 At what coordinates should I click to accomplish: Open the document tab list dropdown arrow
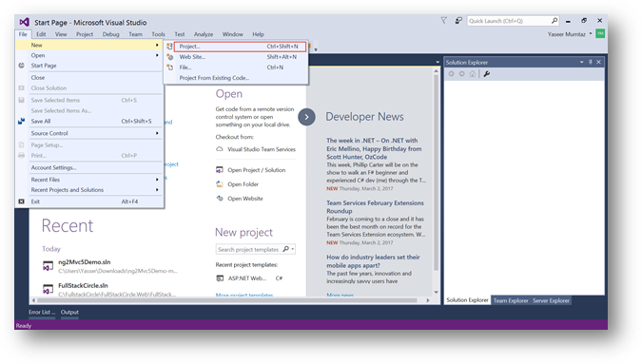pyautogui.click(x=438, y=62)
